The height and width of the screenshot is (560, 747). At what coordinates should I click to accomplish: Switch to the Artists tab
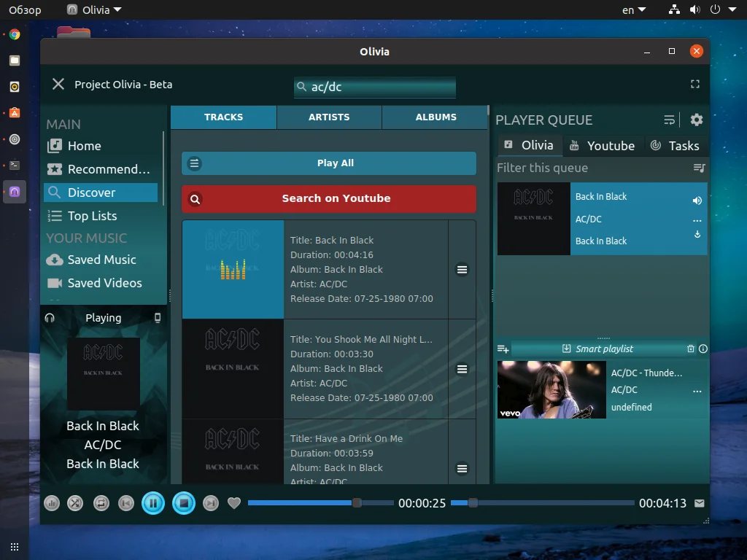pos(329,117)
